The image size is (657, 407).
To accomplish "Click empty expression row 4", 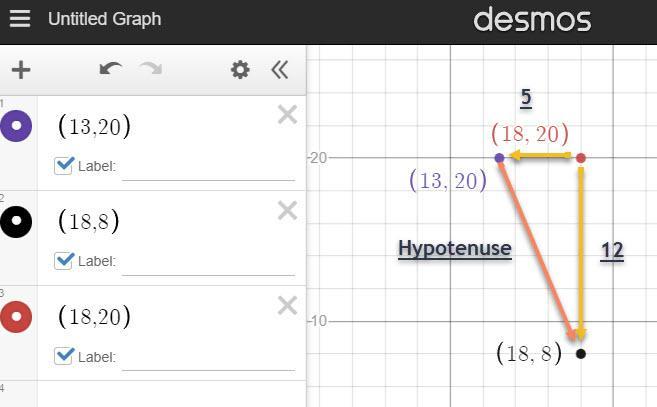I will click(x=172, y=394).
